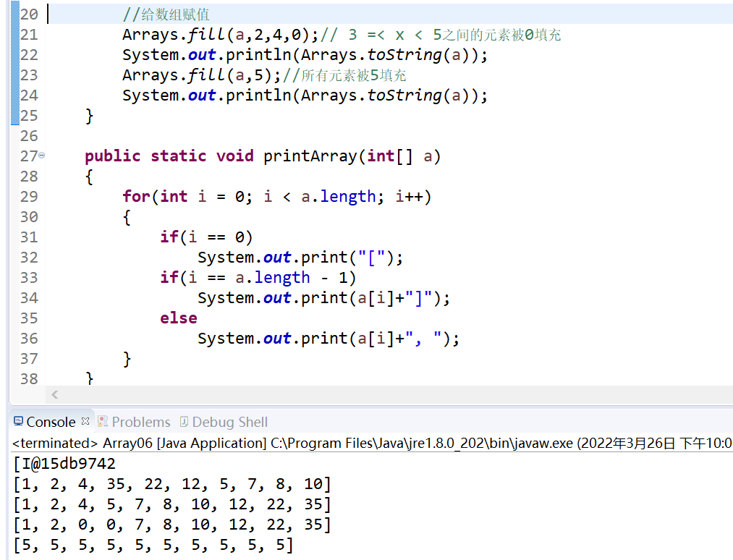Click the Arrays.fill(a,2,4,0) statement
Viewport: 733px width, 560px height.
(x=221, y=35)
